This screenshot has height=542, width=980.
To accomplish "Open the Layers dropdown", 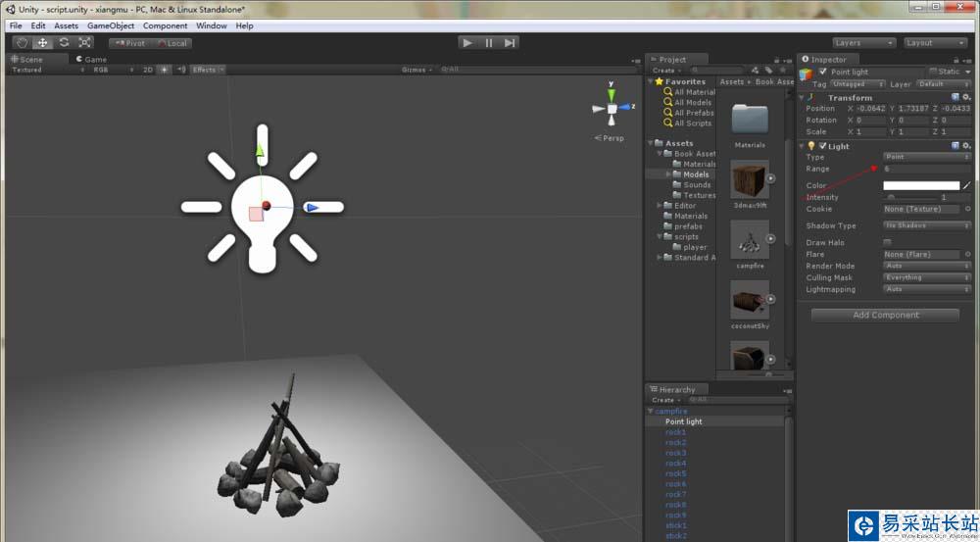I will [x=864, y=42].
